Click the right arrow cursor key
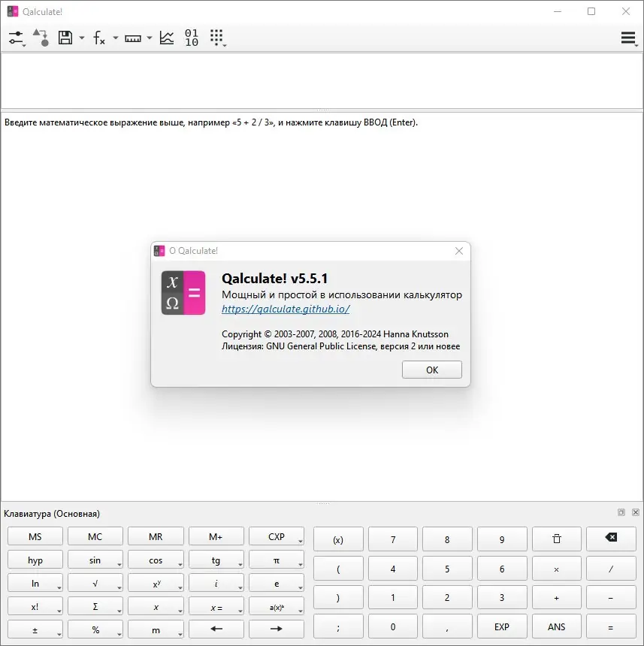The height and width of the screenshot is (646, 644). tap(276, 629)
